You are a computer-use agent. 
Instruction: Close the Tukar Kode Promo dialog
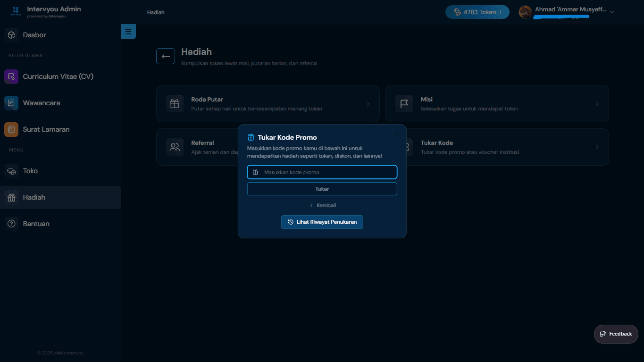tap(397, 134)
